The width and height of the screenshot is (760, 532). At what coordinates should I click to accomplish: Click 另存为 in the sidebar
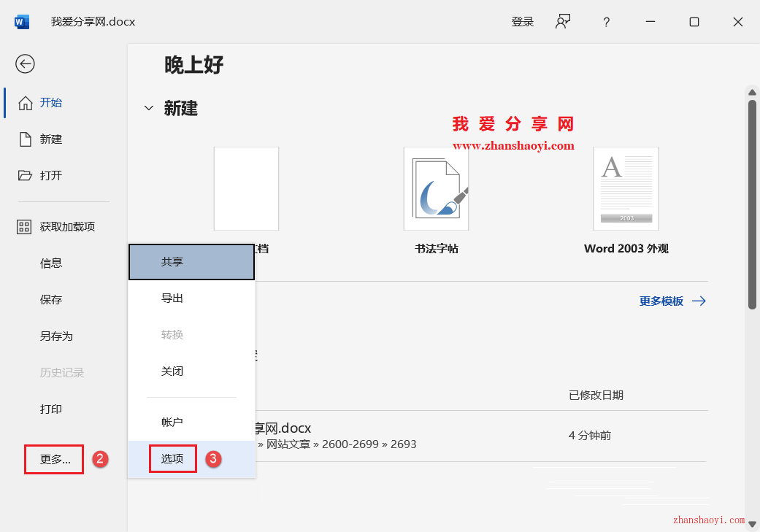click(x=56, y=336)
